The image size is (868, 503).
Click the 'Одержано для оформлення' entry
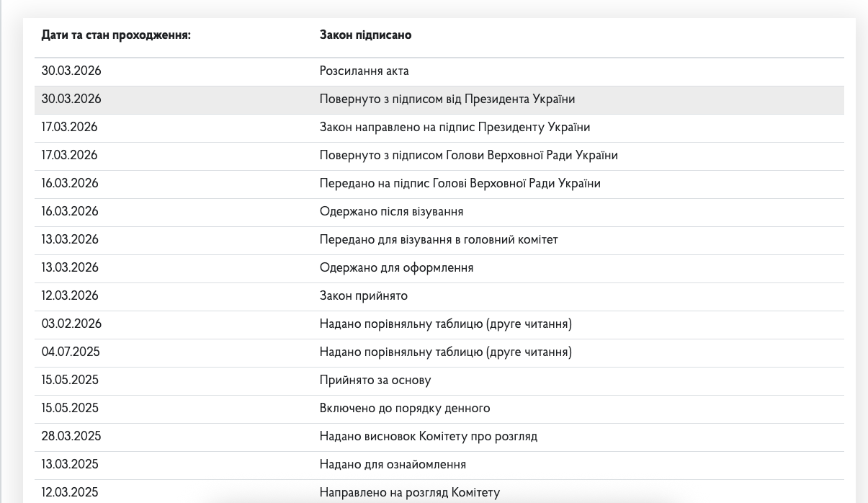(396, 268)
